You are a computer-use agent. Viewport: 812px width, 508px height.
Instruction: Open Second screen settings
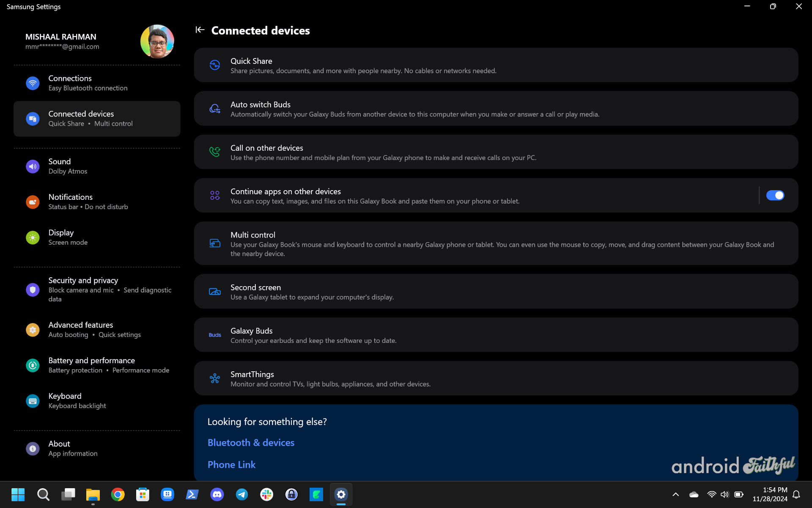pos(496,291)
